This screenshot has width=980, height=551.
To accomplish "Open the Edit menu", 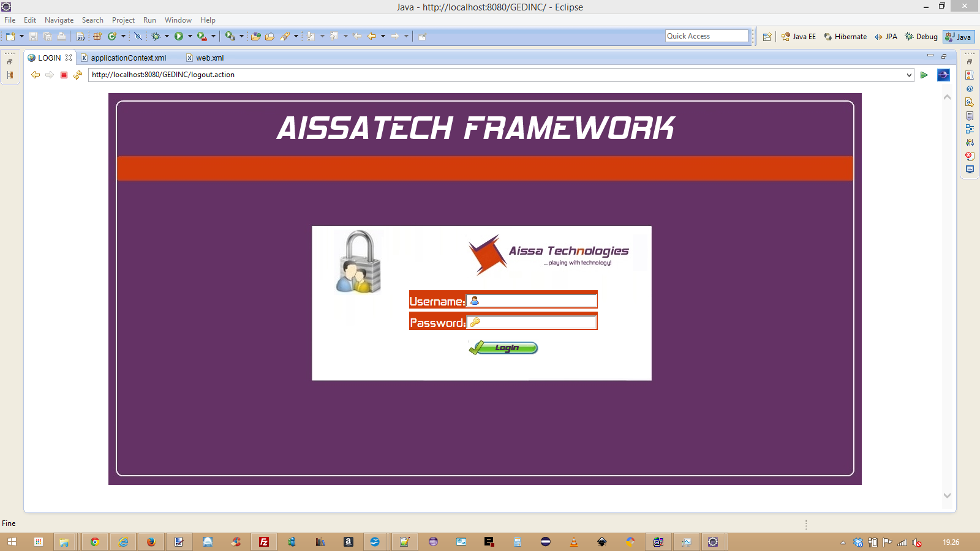I will pyautogui.click(x=30, y=20).
